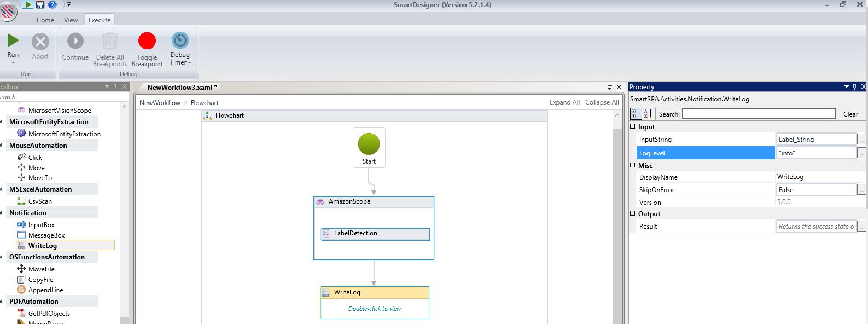Open the Run button dropdown arrow
The height and width of the screenshot is (324, 868).
click(13, 63)
